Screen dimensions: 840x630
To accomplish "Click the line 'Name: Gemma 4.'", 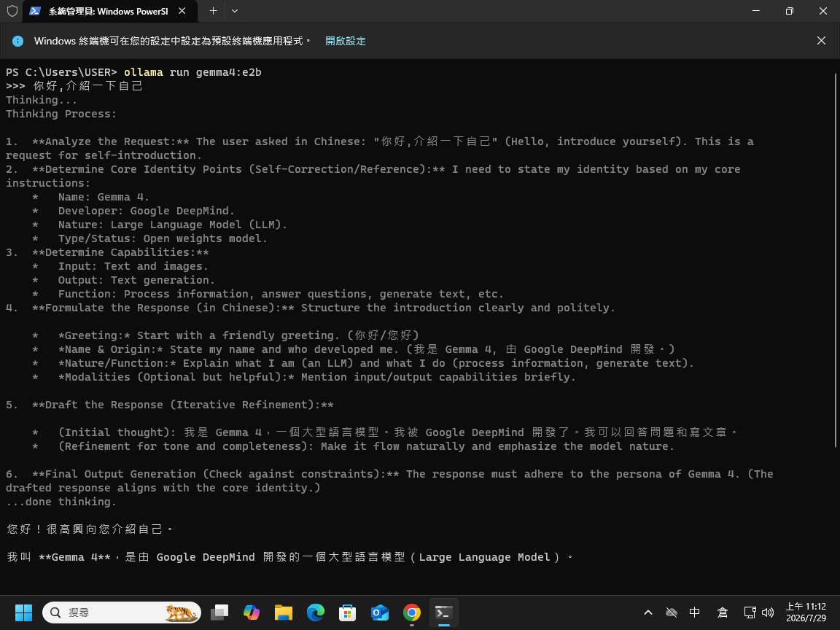I will [104, 197].
